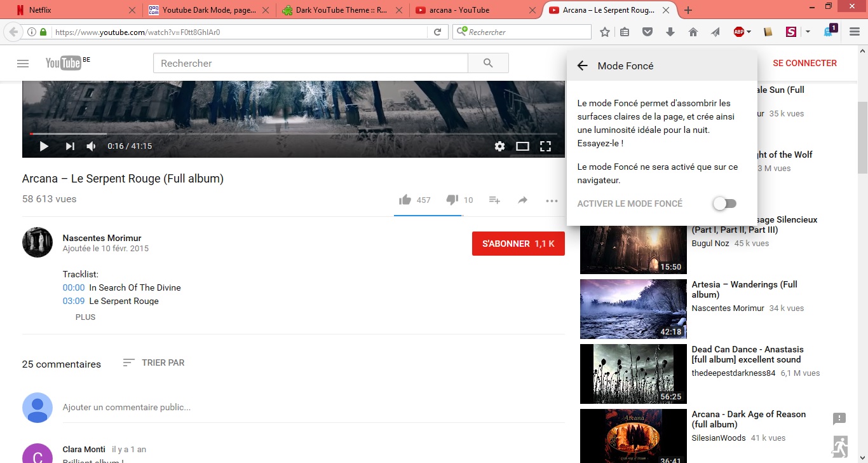Screen dimensions: 868x463
Task: Enable the Mode Foncé toggle
Action: (x=724, y=204)
